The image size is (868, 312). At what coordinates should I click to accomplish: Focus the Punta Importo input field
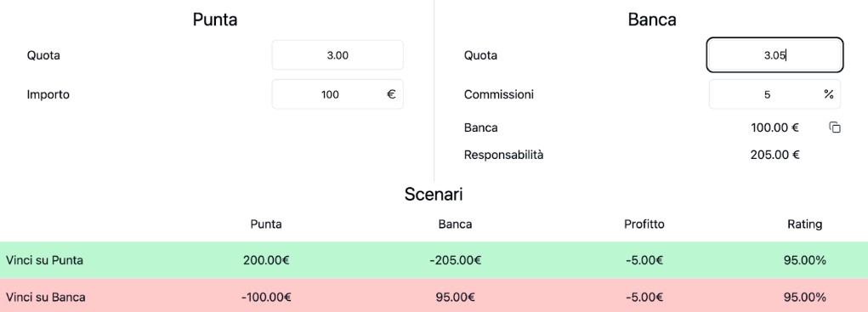click(338, 94)
